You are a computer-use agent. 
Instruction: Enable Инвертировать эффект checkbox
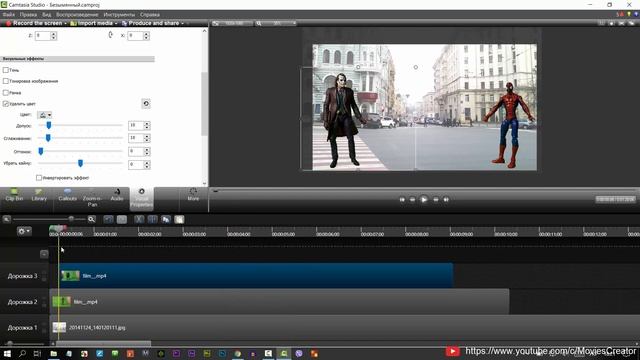39,178
